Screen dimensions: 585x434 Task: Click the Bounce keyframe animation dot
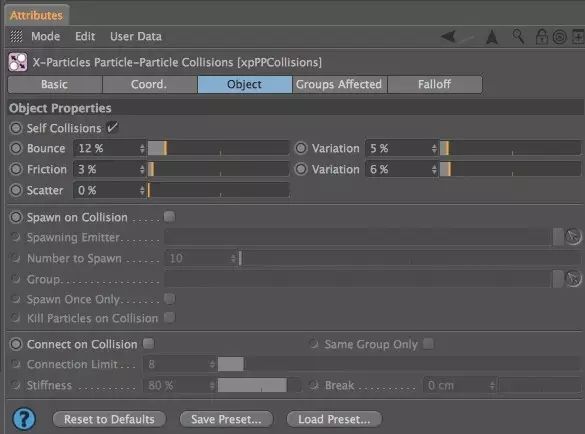point(16,148)
